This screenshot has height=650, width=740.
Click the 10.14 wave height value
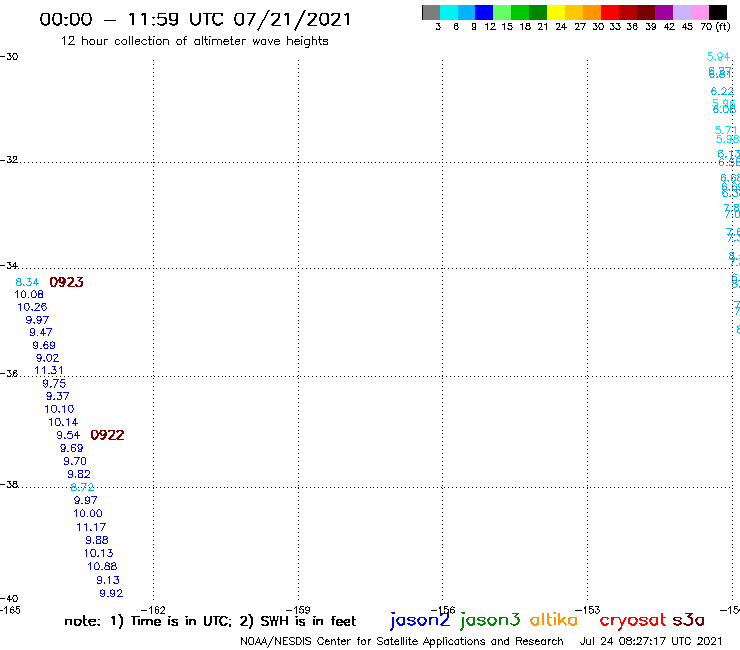pos(63,422)
